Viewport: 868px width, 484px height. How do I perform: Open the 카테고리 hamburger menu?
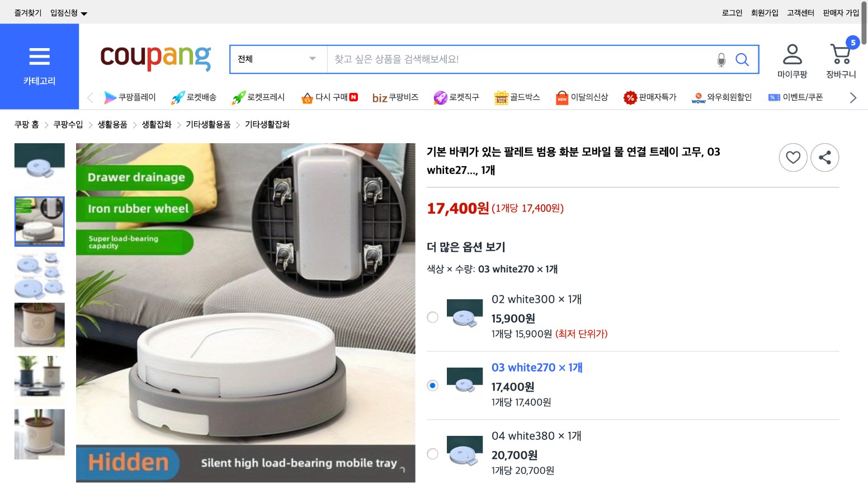tap(39, 57)
